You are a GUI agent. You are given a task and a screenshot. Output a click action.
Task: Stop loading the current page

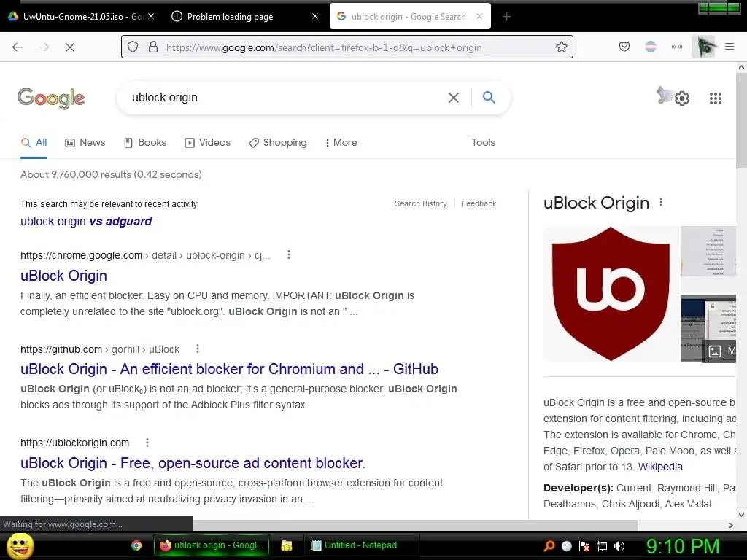pos(69,47)
